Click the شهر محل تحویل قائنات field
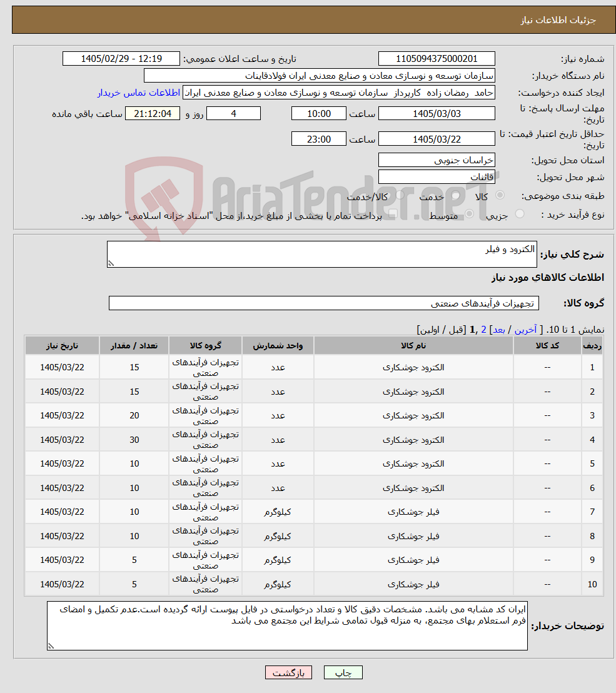The image size is (616, 693). coord(437,177)
